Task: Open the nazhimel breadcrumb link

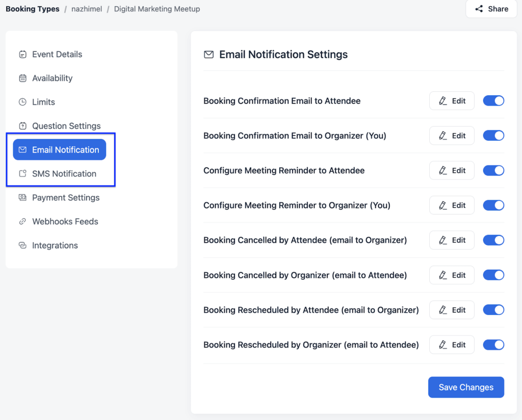Action: click(x=87, y=9)
